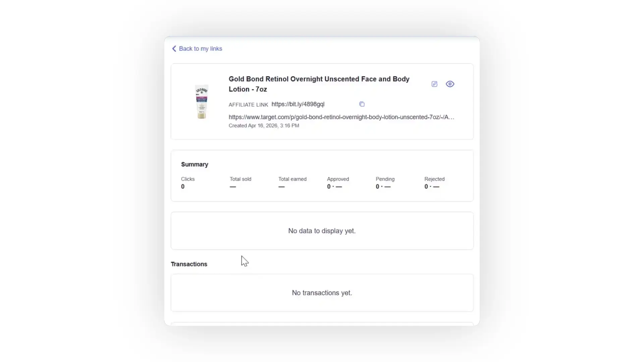Select the No transactions yet panel
The width and height of the screenshot is (644, 362).
322,292
